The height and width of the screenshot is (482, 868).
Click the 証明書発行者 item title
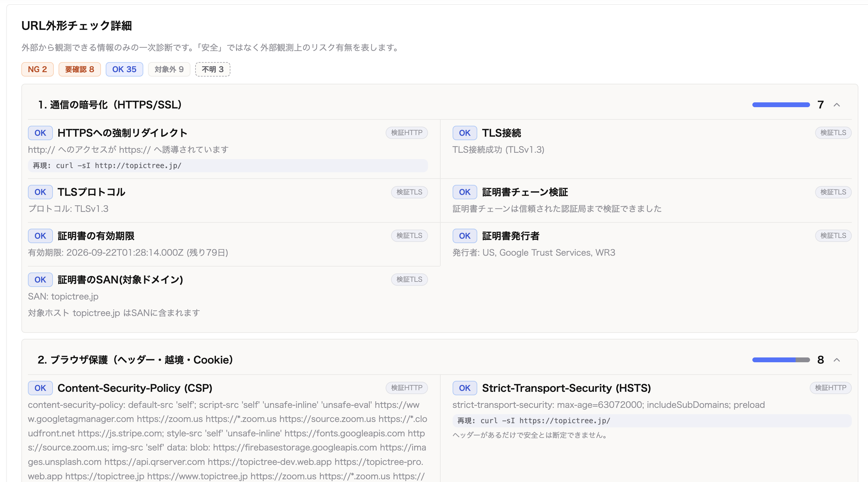pos(511,236)
